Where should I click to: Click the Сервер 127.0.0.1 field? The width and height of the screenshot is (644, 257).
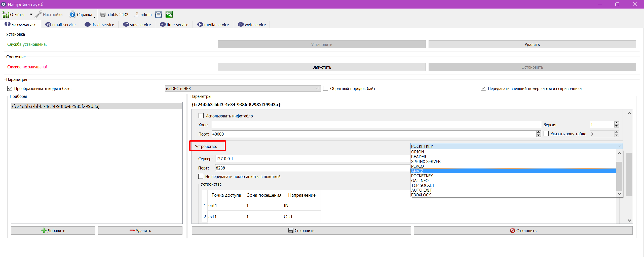313,159
